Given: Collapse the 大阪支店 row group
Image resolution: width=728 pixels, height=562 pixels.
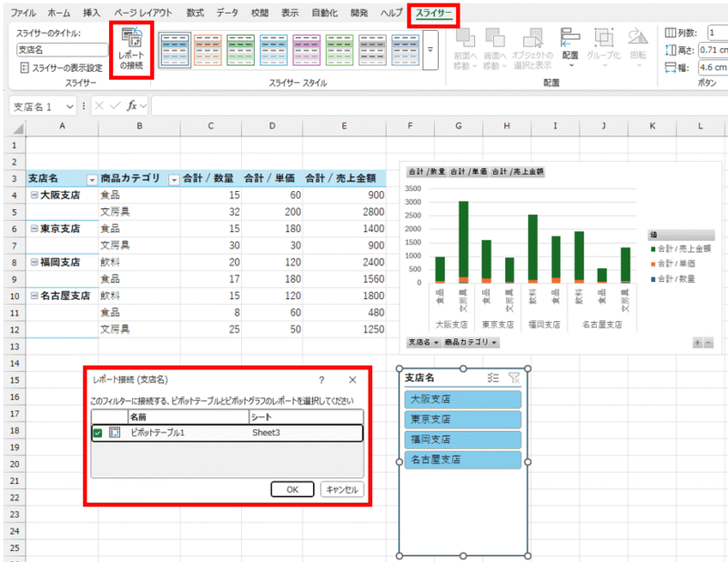Looking at the screenshot, I should 34,195.
